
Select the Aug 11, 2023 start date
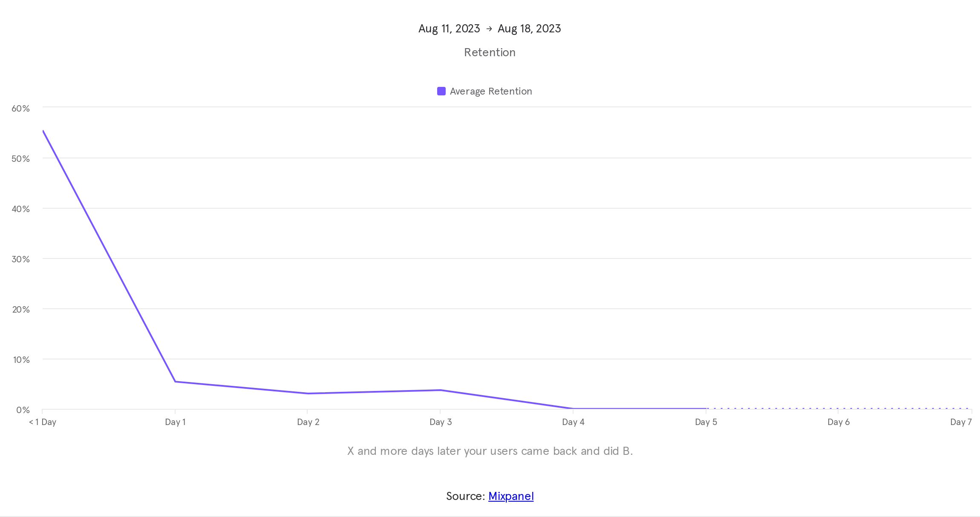pos(449,29)
